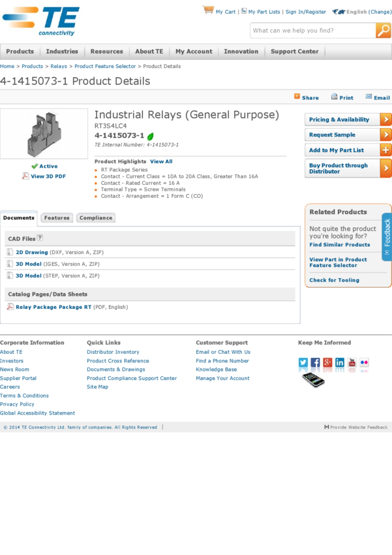The width and height of the screenshot is (392, 555).
Task: Click Email or Chat With Us link
Action: 223,352
